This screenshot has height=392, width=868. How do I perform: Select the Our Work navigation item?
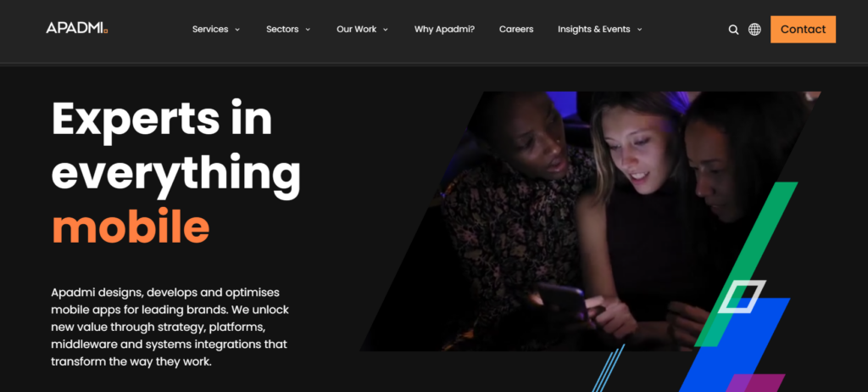(357, 30)
